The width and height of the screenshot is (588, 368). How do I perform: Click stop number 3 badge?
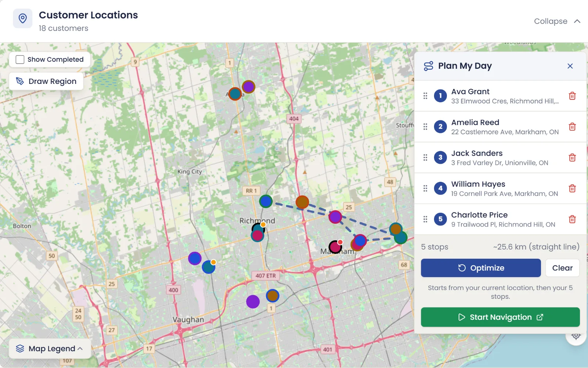(440, 158)
